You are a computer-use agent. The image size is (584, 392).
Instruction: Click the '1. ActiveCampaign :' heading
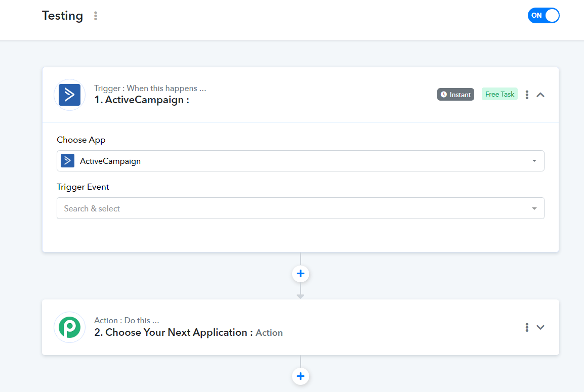pyautogui.click(x=142, y=100)
